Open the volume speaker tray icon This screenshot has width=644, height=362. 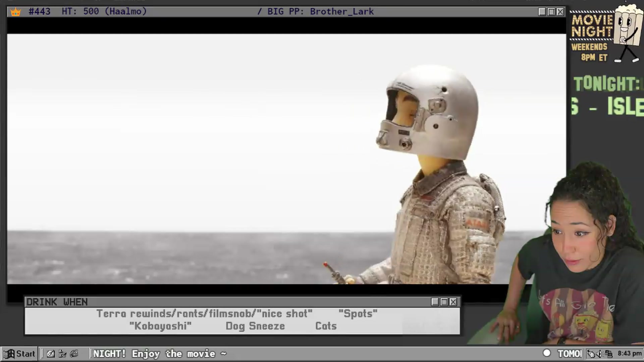point(600,354)
